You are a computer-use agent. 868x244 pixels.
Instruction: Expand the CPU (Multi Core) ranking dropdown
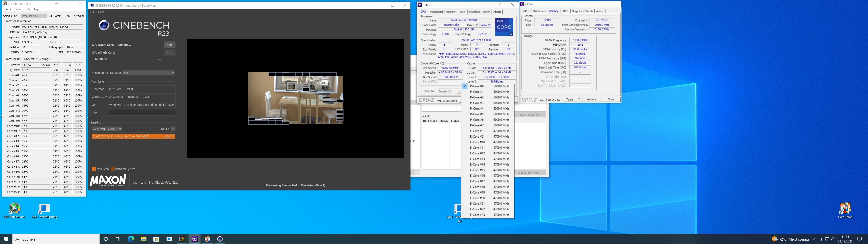107,129
